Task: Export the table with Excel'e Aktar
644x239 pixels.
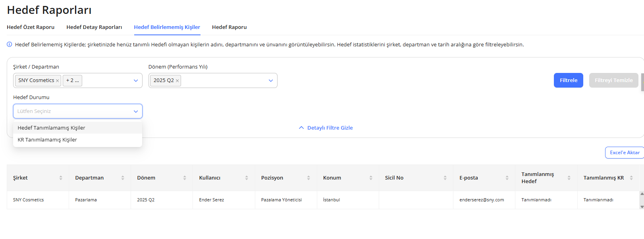Action: click(624, 153)
